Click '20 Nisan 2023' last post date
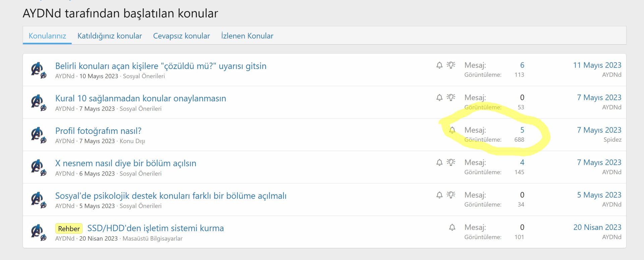 (597, 227)
